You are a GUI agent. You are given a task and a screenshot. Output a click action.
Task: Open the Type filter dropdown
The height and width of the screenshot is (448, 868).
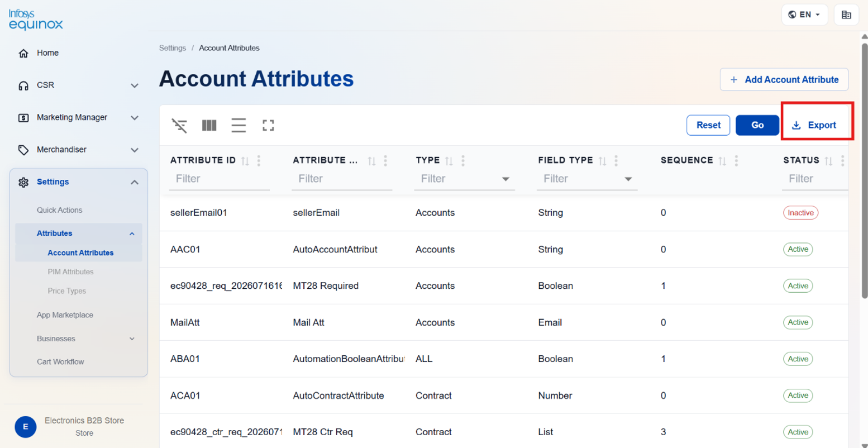click(x=505, y=179)
